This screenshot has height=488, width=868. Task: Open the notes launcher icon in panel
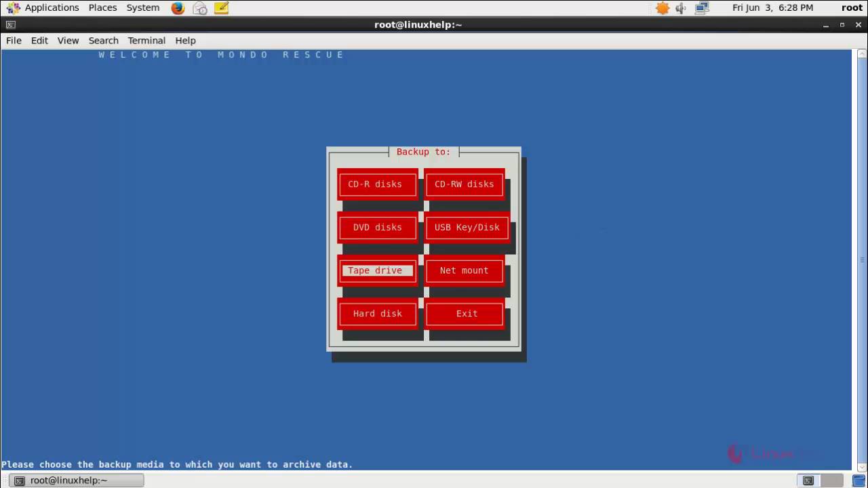pos(221,8)
